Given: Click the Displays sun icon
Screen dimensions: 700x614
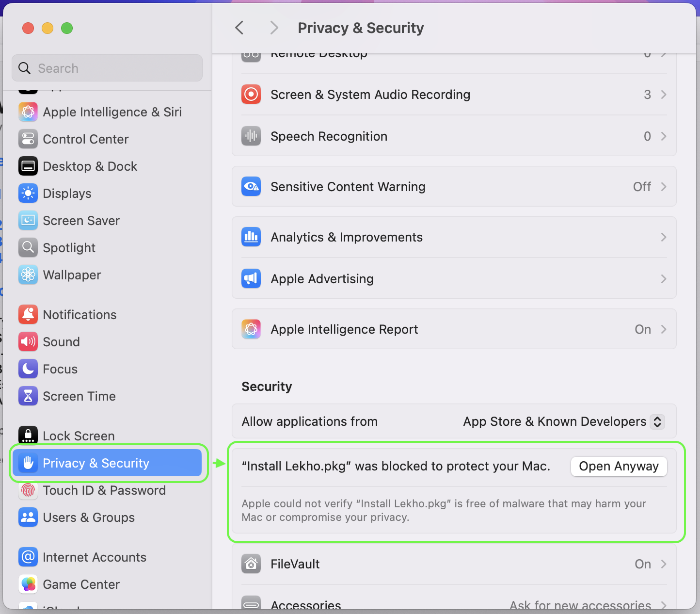Looking at the screenshot, I should coord(28,194).
